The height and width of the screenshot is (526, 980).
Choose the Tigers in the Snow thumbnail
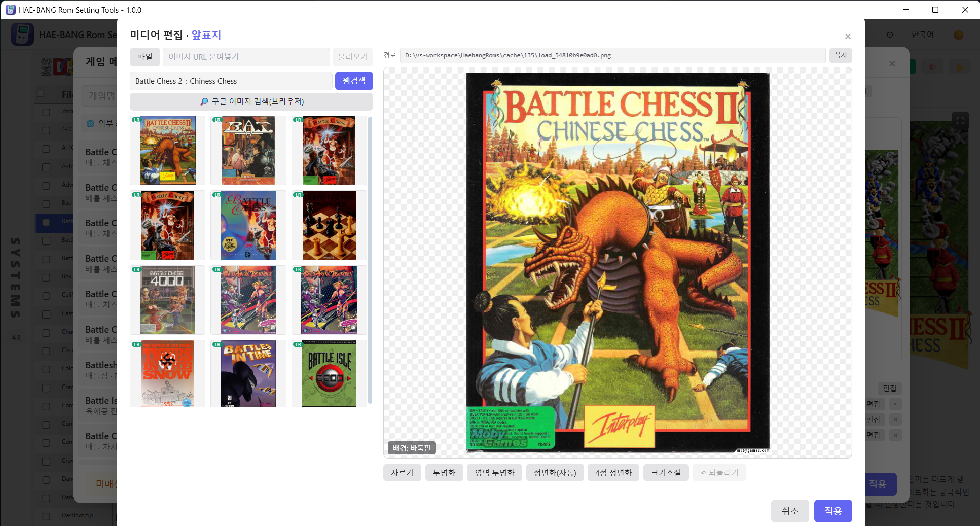coord(167,374)
